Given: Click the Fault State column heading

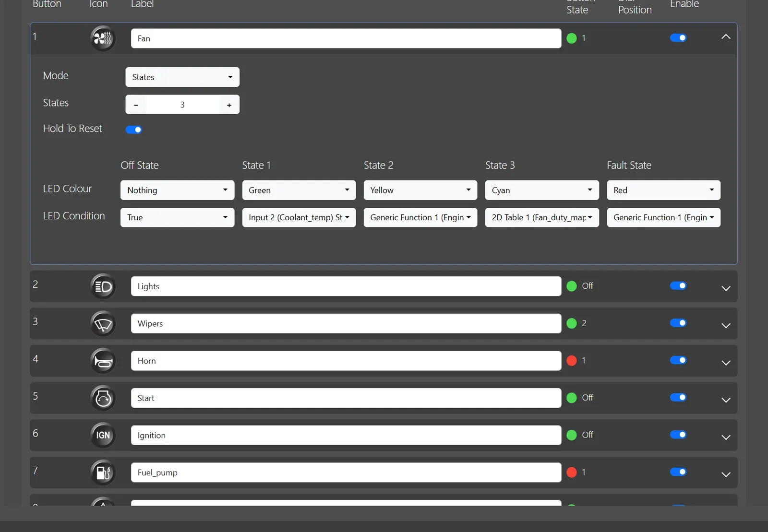Looking at the screenshot, I should (629, 165).
